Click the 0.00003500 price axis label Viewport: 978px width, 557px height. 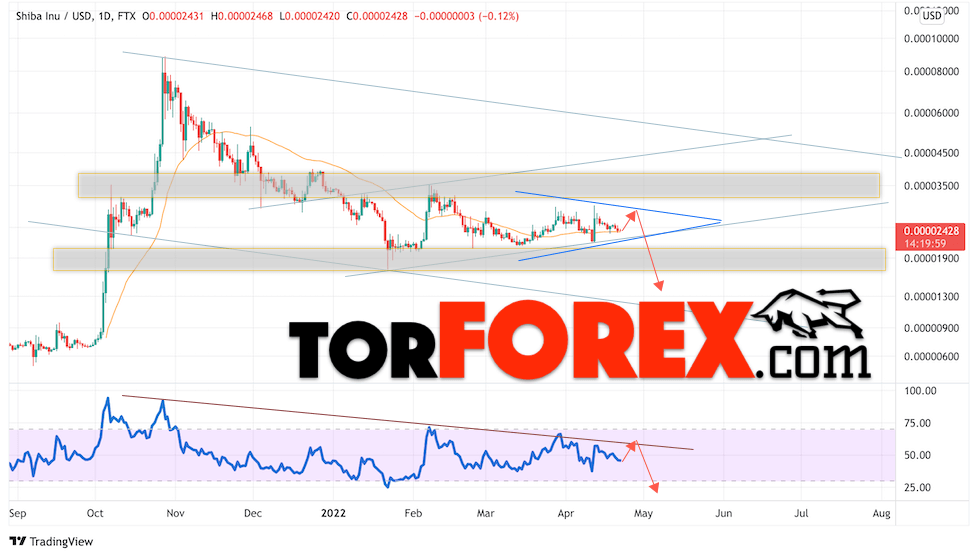pos(931,186)
